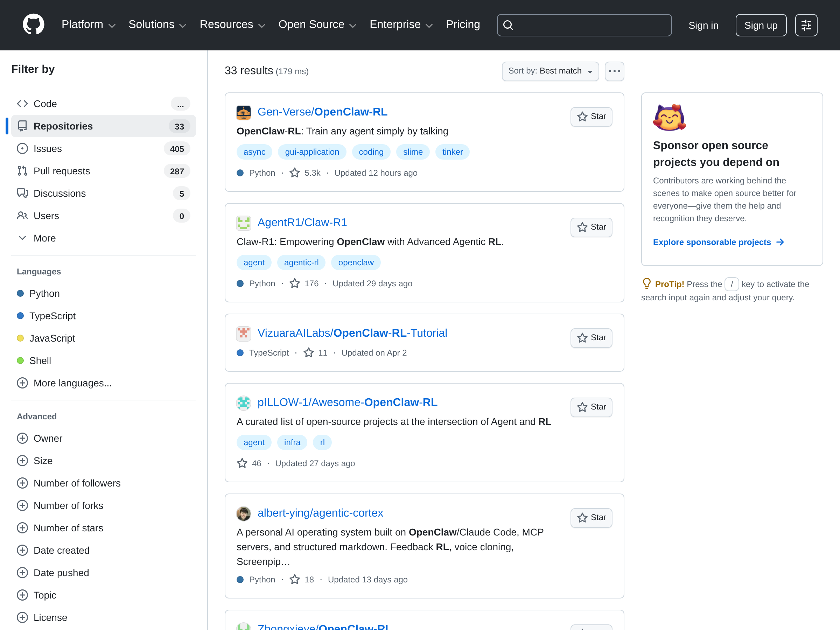The width and height of the screenshot is (840, 630).
Task: Open AgentR1/Claw-R1 repository link
Action: click(x=302, y=223)
